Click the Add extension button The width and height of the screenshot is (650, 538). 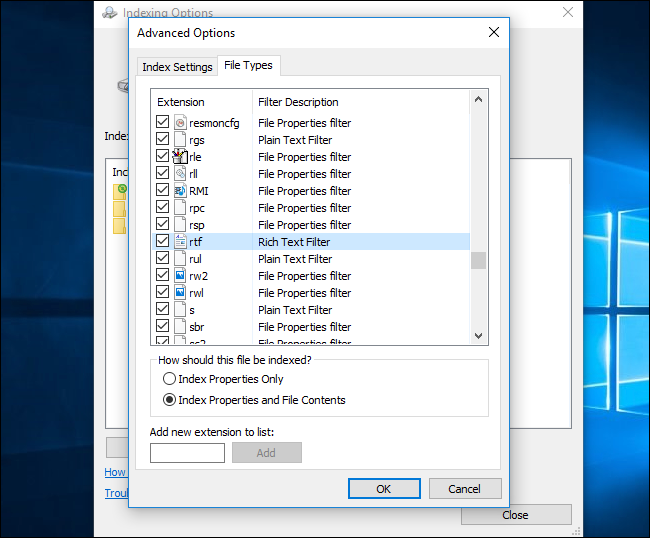[267, 453]
